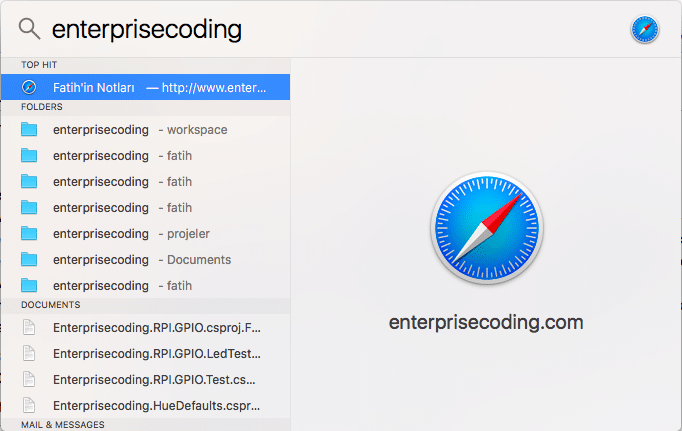Select the Fatih'in Notları top hit result
The height and width of the screenshot is (431, 682).
point(146,87)
